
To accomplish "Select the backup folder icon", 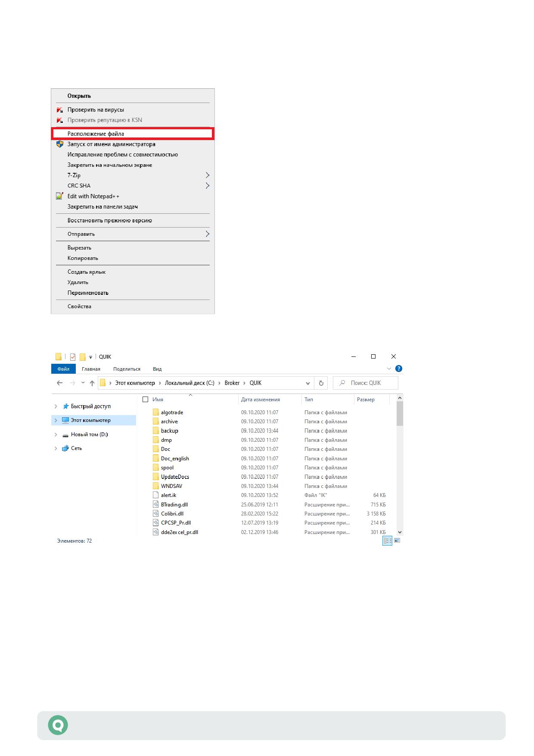I will click(x=156, y=431).
